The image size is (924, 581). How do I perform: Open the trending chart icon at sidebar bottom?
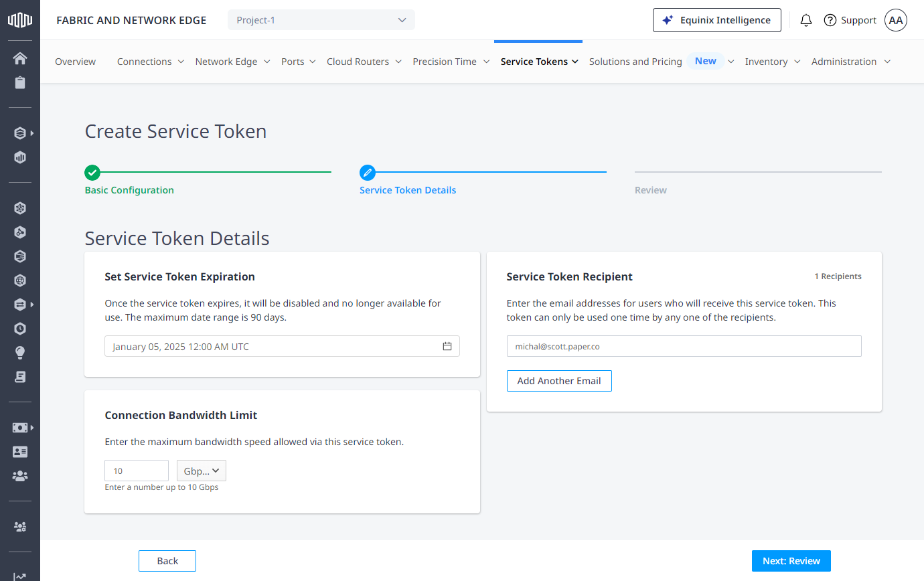[x=20, y=576]
